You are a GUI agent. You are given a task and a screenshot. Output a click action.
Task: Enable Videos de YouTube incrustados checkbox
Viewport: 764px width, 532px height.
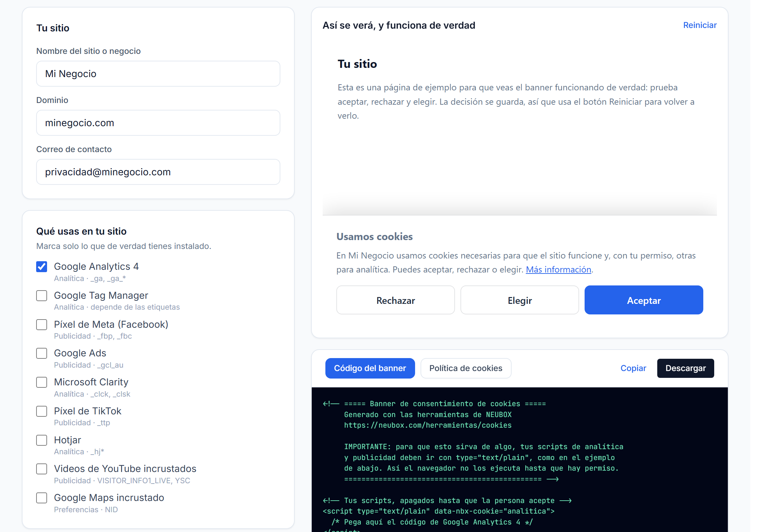[x=42, y=469]
